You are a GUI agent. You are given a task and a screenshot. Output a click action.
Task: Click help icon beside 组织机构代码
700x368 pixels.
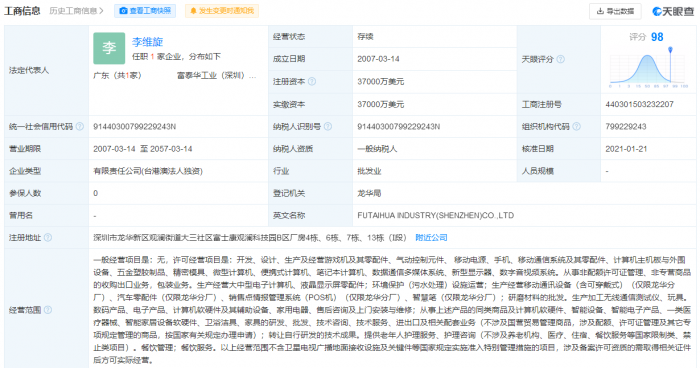point(576,126)
